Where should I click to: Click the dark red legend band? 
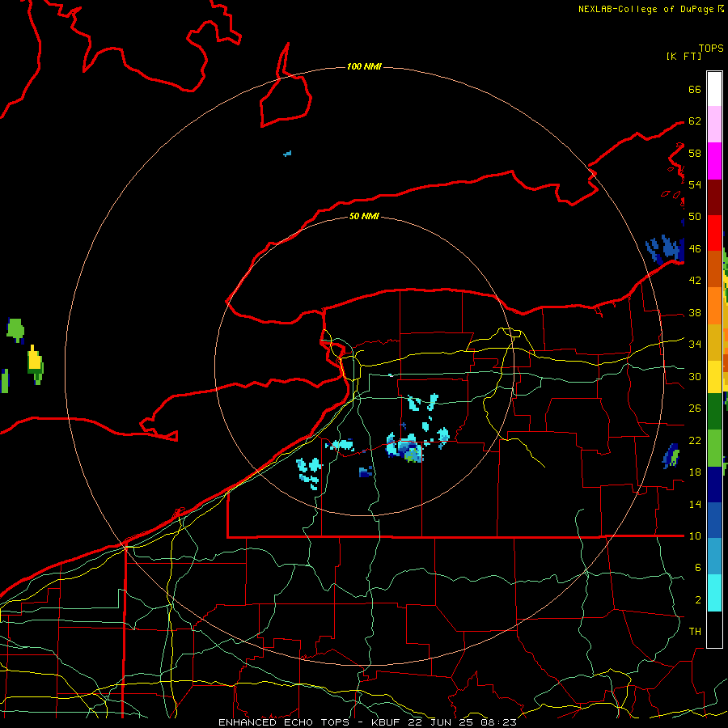click(714, 197)
